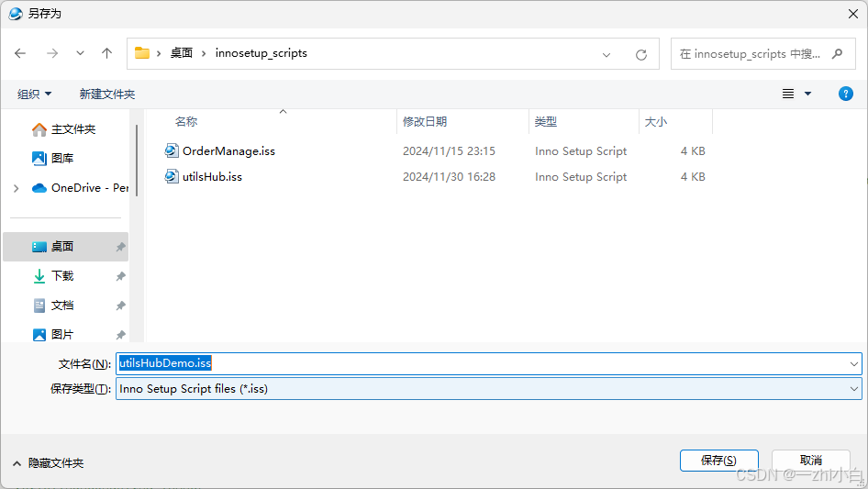Select the utilsHub.iss file

212,177
